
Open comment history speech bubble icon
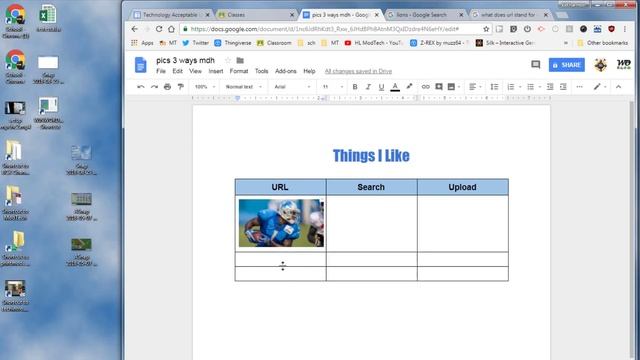point(536,64)
